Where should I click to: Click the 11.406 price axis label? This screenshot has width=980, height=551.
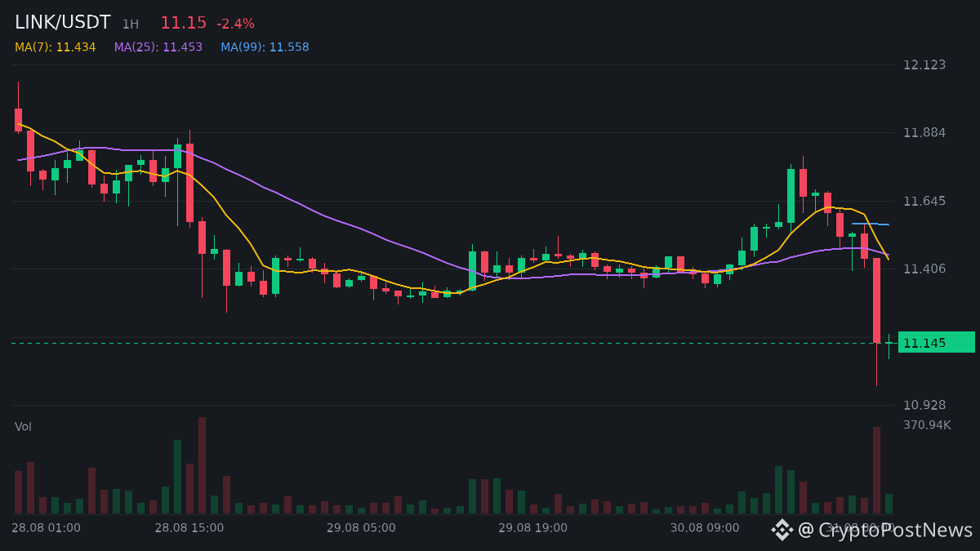point(924,269)
